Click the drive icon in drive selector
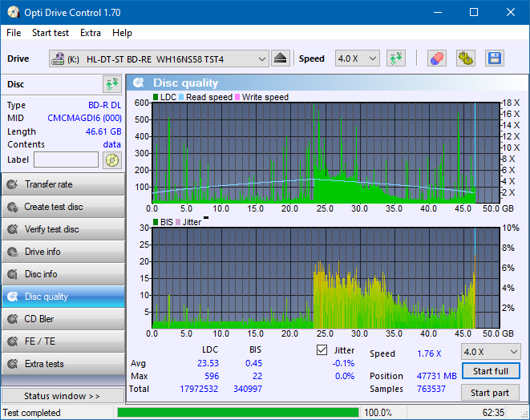 [x=58, y=59]
